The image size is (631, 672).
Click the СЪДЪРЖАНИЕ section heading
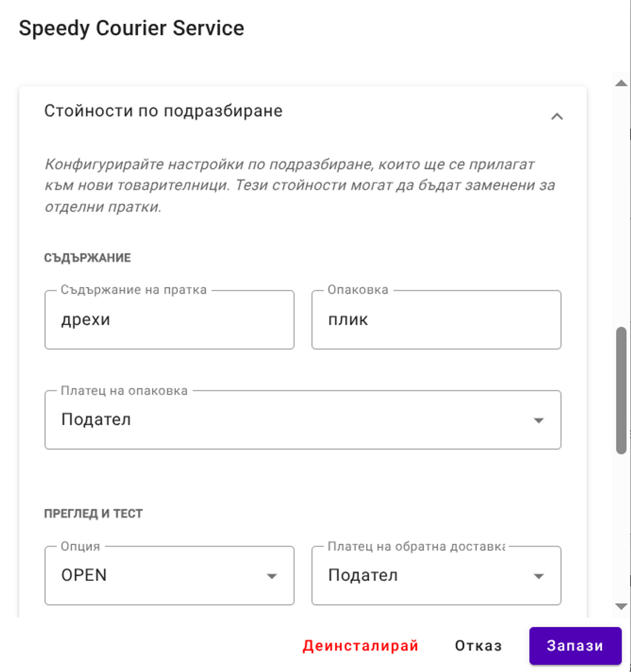click(87, 258)
